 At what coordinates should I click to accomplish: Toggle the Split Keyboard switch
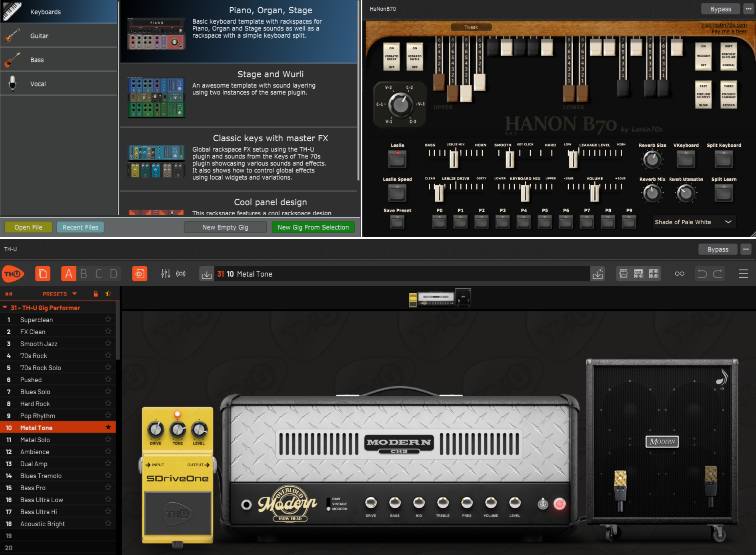[724, 159]
